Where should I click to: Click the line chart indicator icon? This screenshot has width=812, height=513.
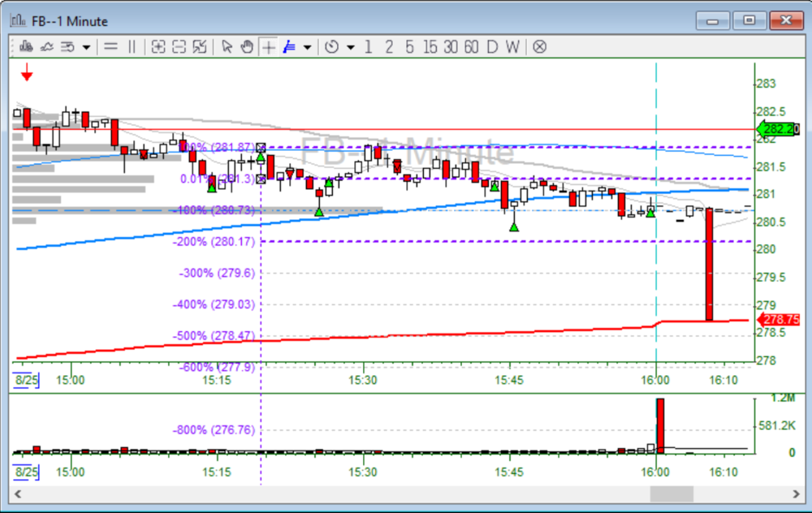(x=45, y=47)
